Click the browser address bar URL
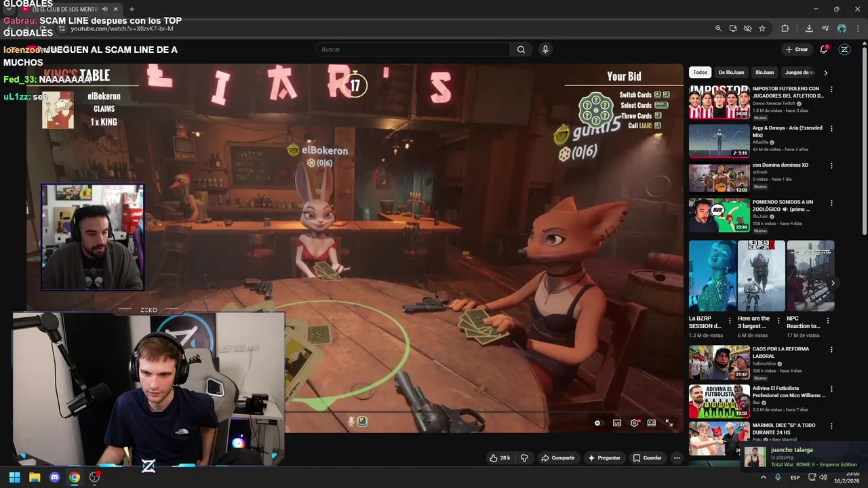868x488 pixels. [122, 28]
